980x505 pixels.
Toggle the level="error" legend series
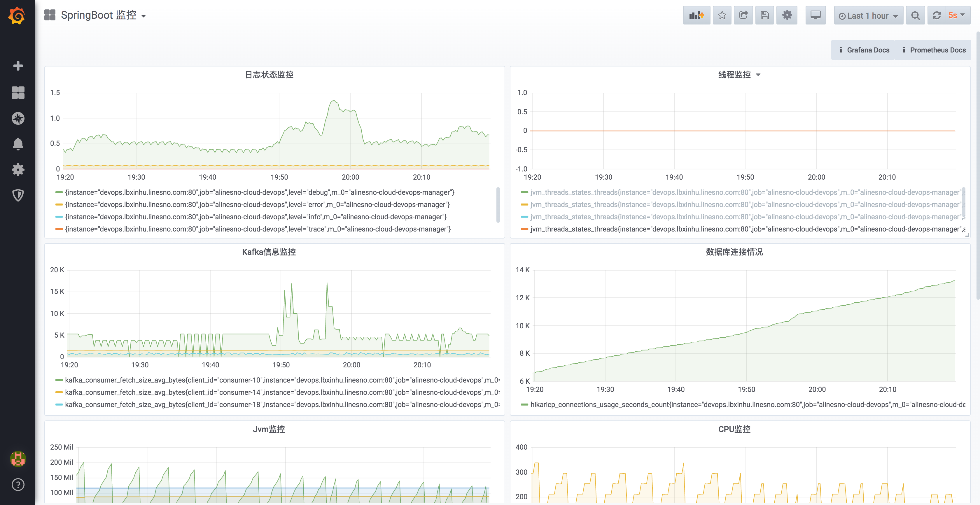click(x=257, y=205)
